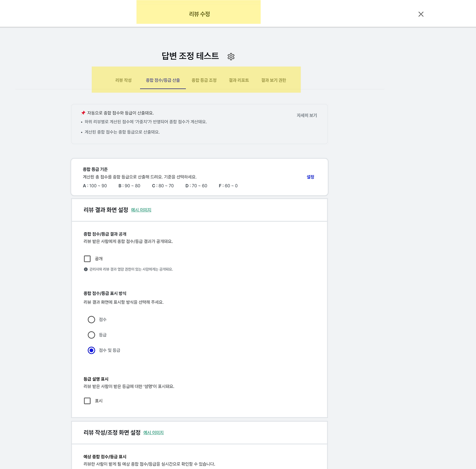This screenshot has width=476, height=469.
Task: Select the 종합 점수/등급 산출 tab
Action: coord(163,80)
